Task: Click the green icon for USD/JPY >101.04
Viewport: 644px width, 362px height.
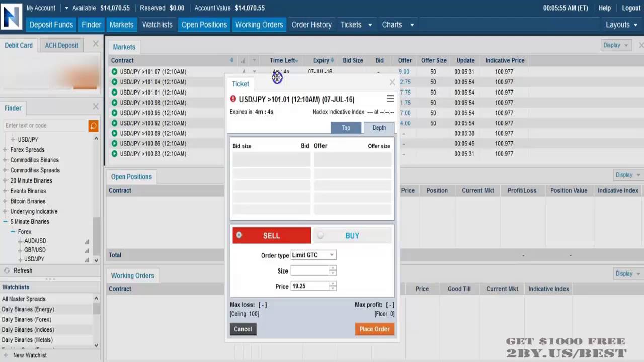Action: [114, 82]
